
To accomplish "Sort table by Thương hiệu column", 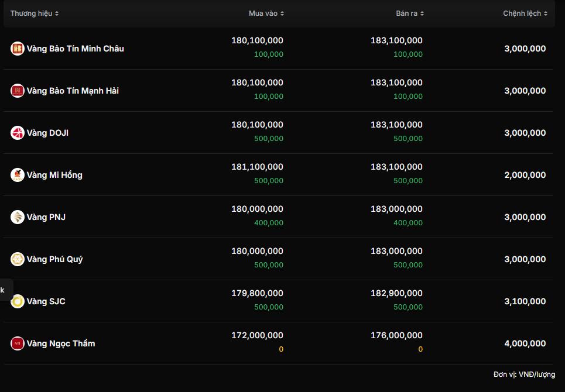I will [34, 13].
